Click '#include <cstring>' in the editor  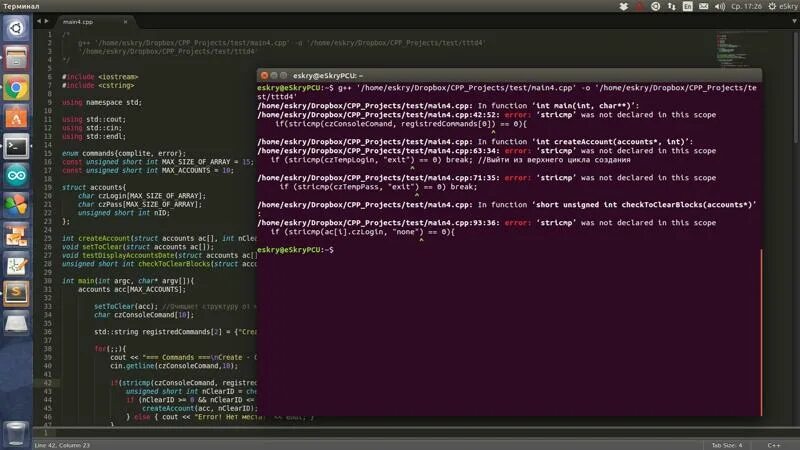pos(98,85)
